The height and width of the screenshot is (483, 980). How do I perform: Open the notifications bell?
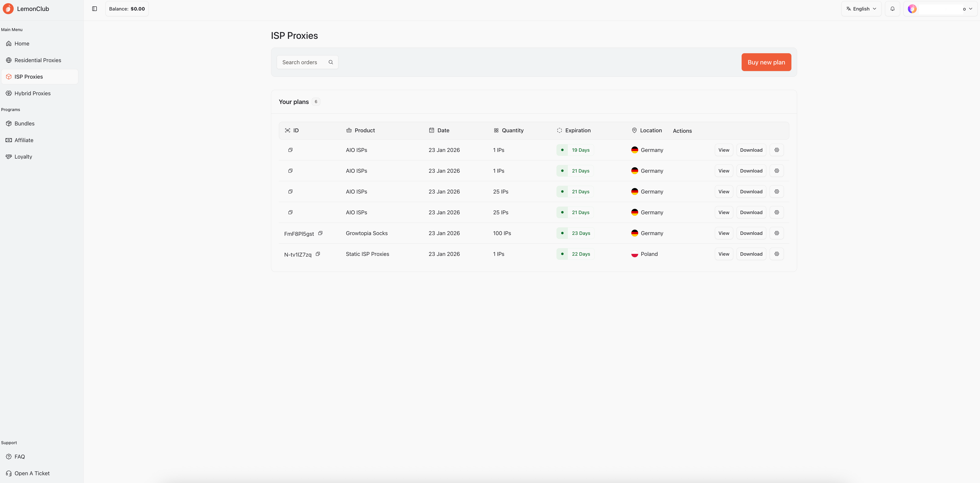coord(893,9)
